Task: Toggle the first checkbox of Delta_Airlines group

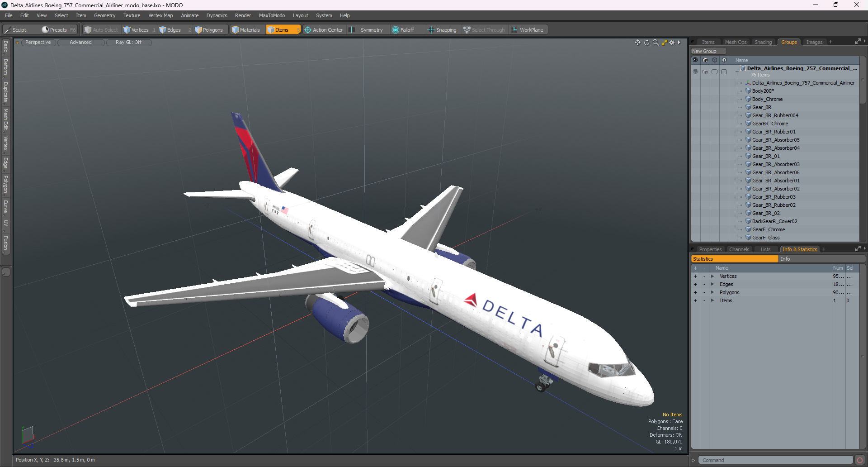Action: tap(715, 71)
